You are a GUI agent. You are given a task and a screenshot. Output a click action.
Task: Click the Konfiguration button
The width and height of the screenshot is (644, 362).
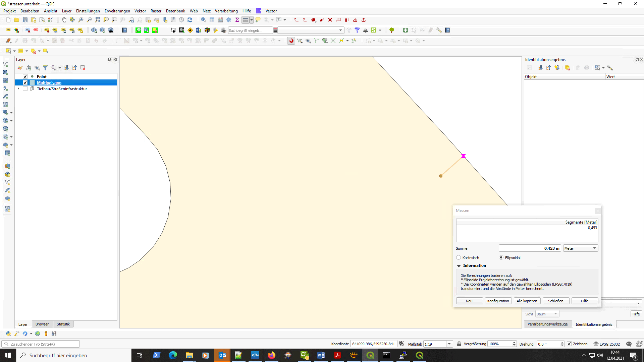click(498, 301)
